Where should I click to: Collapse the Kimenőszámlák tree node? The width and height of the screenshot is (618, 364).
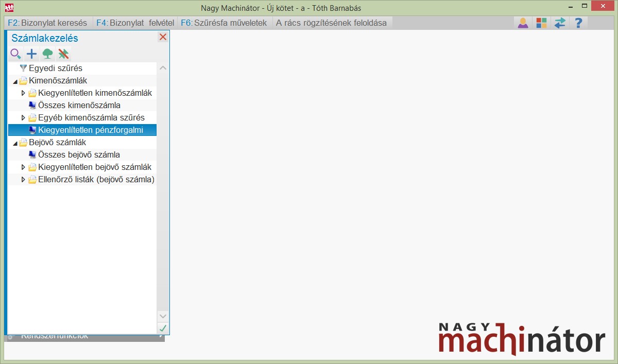point(15,81)
